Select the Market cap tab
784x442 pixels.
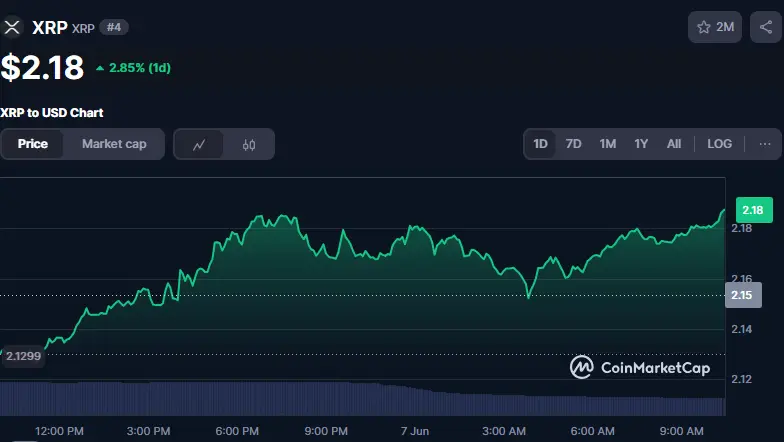coord(114,144)
